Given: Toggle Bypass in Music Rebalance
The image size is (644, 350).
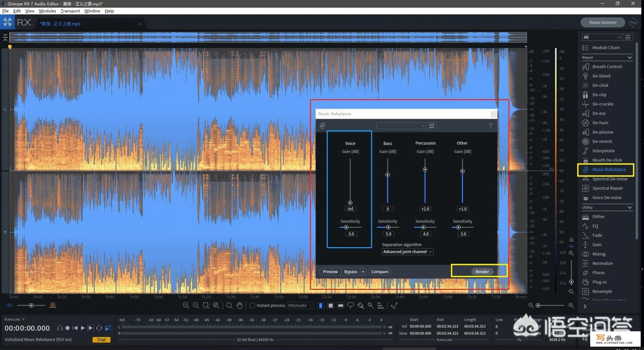Looking at the screenshot, I should point(351,272).
